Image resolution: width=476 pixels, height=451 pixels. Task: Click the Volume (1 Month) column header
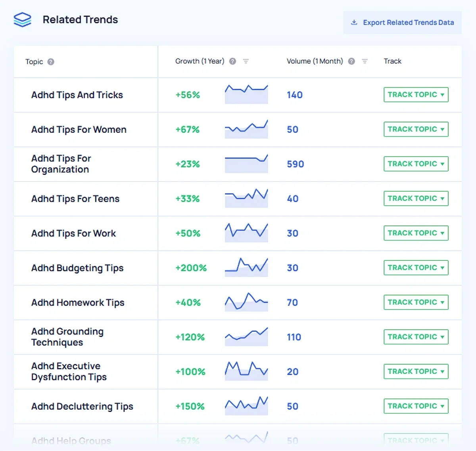315,61
